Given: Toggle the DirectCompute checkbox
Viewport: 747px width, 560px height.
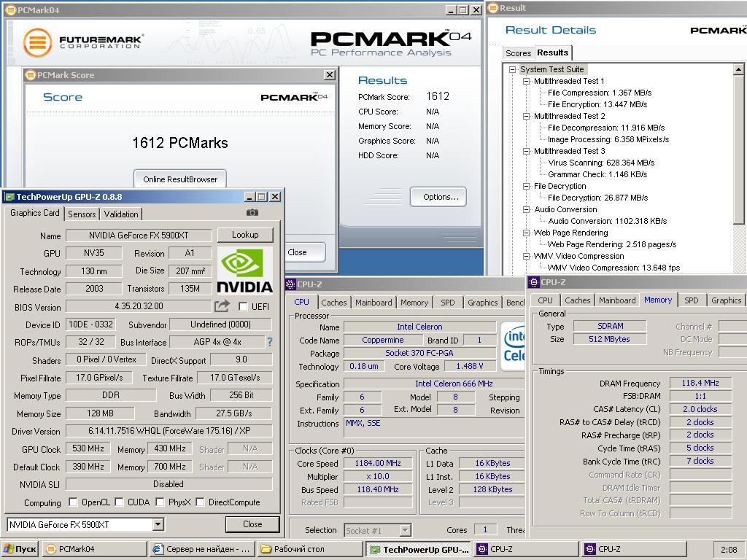Looking at the screenshot, I should click(200, 502).
